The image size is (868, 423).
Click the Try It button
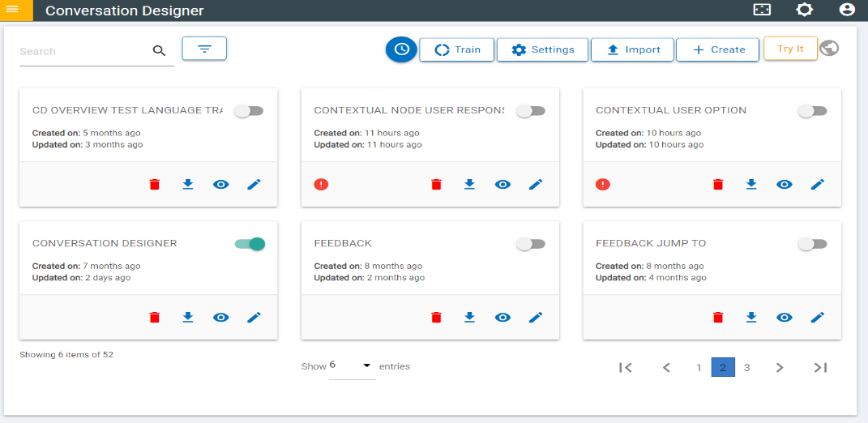[x=790, y=49]
